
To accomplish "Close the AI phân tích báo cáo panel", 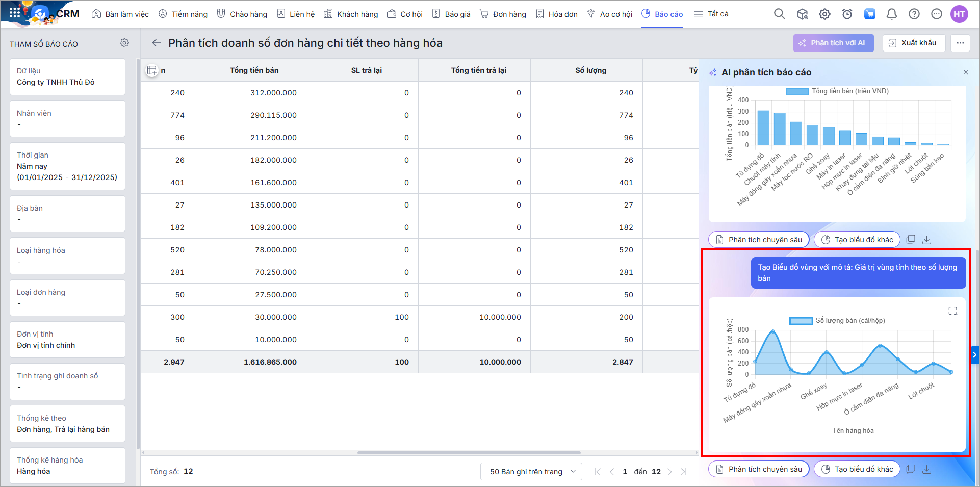I will click(x=966, y=72).
